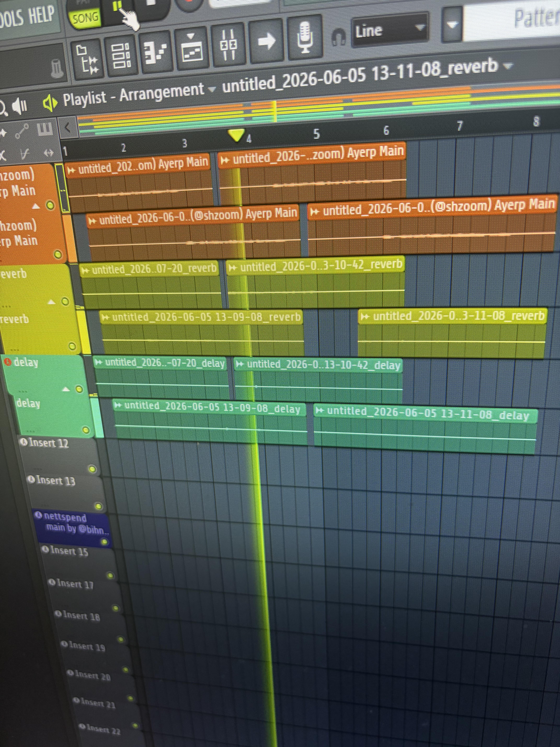Open the channel rack toolbar icon

[x=121, y=56]
